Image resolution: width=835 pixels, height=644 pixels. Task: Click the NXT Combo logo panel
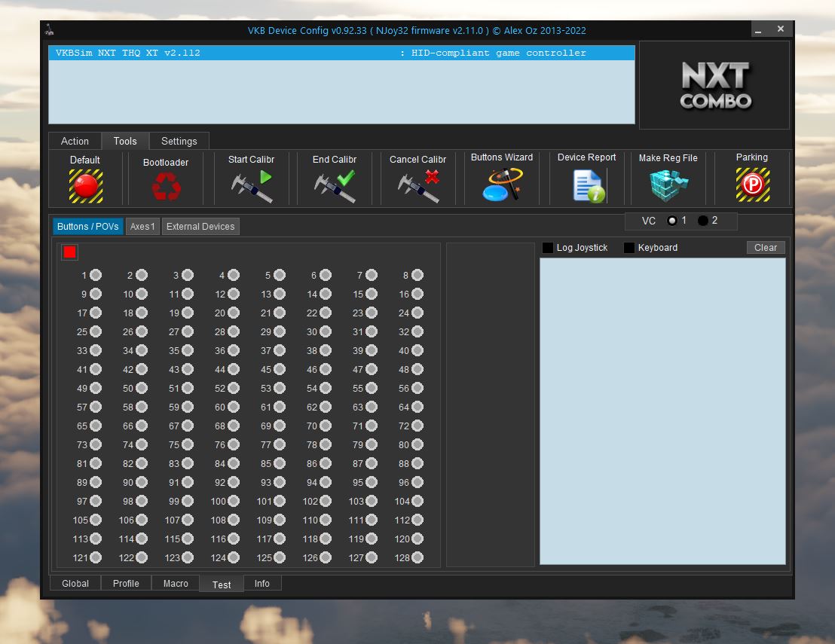[x=714, y=85]
